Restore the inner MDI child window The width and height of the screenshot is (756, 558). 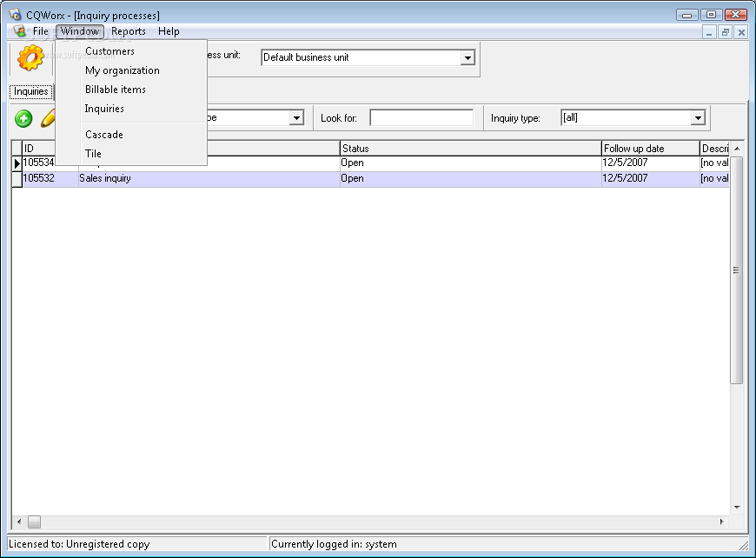click(725, 33)
